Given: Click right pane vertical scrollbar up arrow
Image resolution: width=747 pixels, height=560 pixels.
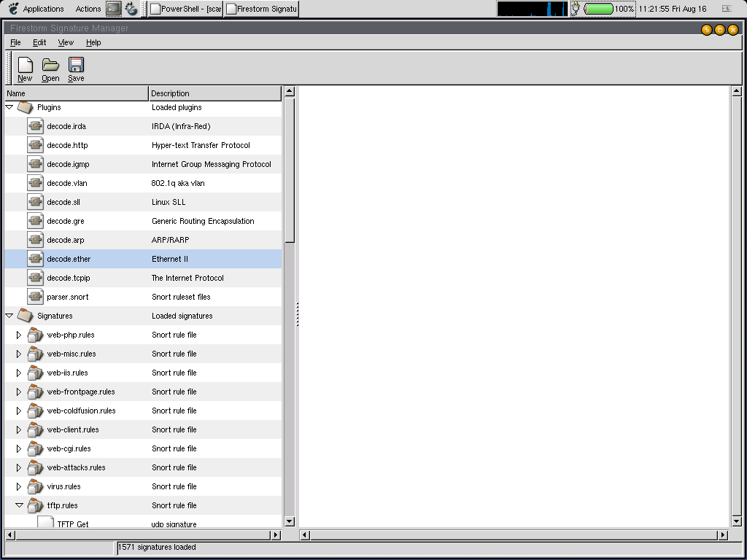Looking at the screenshot, I should (x=736, y=91).
